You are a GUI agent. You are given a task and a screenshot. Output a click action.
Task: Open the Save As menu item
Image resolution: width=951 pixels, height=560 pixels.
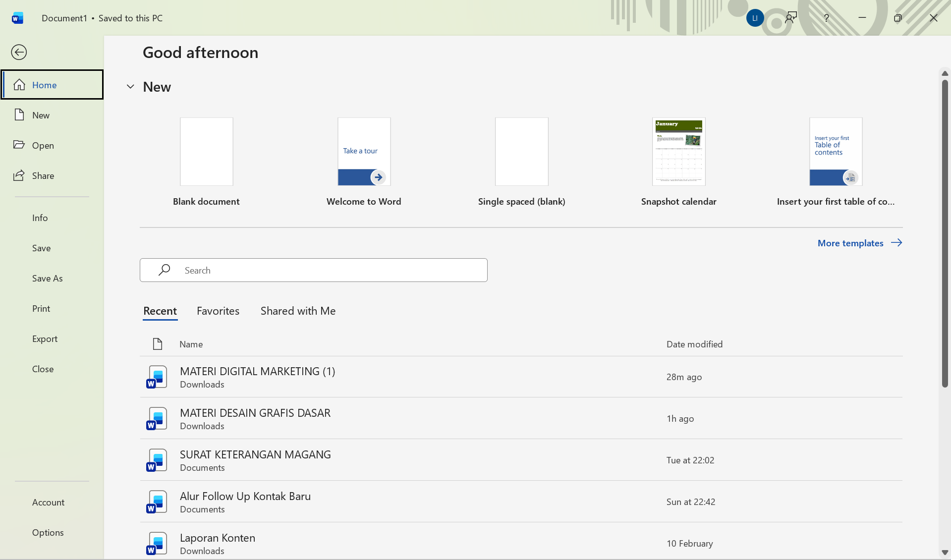pyautogui.click(x=48, y=278)
